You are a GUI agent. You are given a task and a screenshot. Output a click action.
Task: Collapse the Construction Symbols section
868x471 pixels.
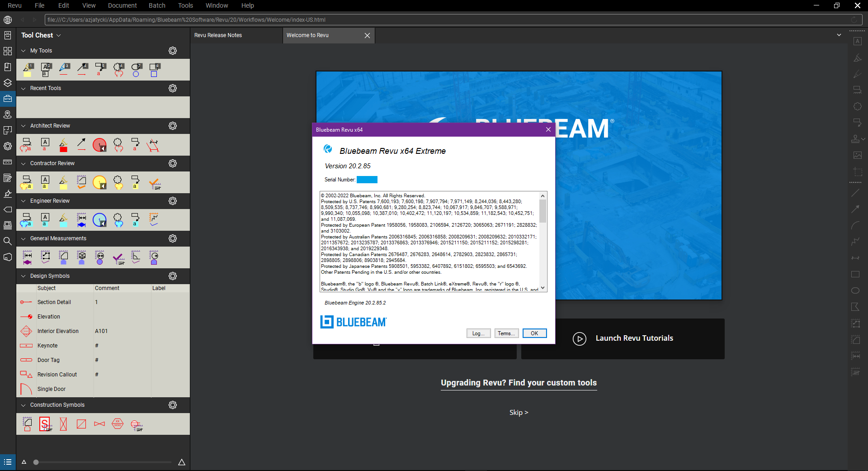pos(24,405)
